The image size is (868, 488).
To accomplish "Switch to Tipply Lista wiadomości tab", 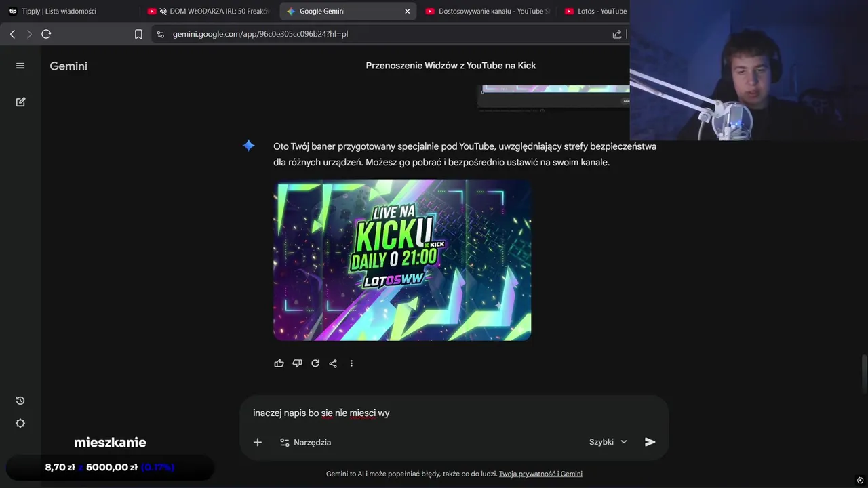I will (x=68, y=12).
